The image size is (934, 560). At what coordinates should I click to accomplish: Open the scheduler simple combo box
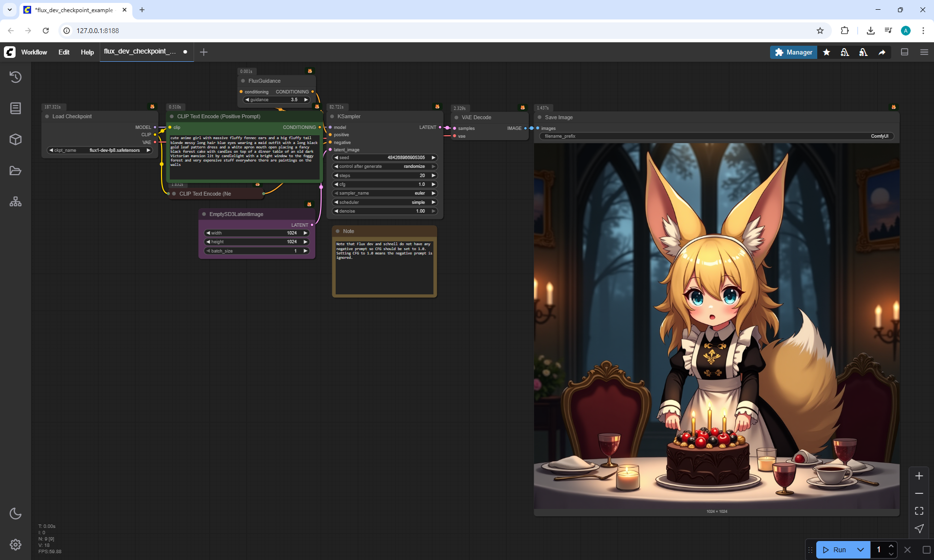click(x=384, y=202)
